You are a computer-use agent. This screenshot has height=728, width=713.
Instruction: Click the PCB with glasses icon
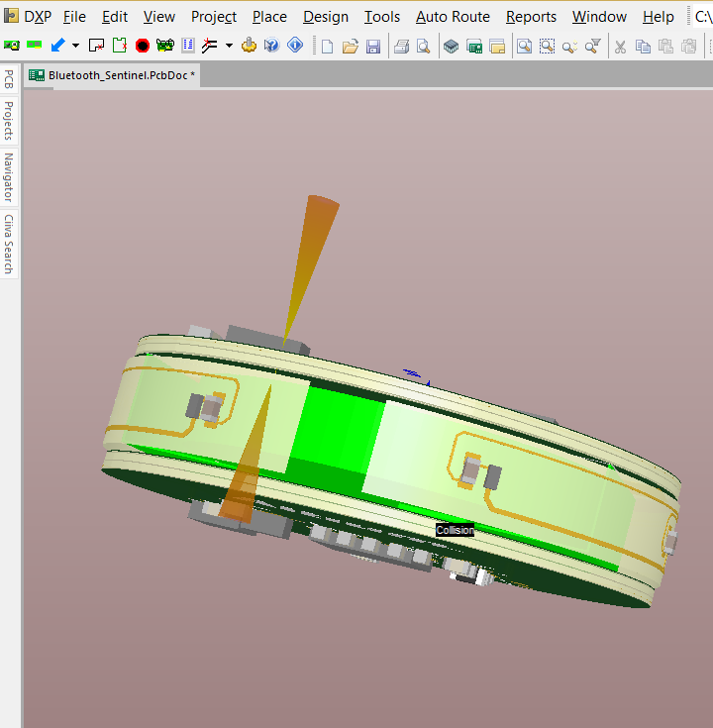165,46
